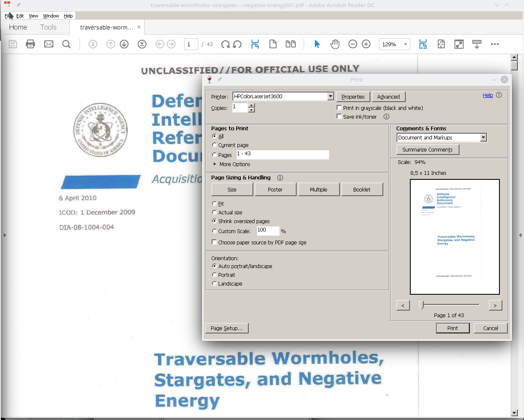Open the Help link in Print dialog
524x420 pixels.
point(488,95)
